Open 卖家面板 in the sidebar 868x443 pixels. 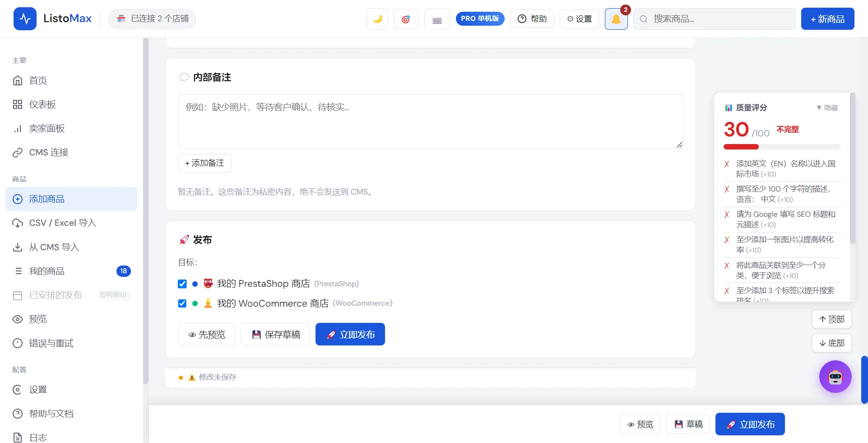[x=71, y=128]
